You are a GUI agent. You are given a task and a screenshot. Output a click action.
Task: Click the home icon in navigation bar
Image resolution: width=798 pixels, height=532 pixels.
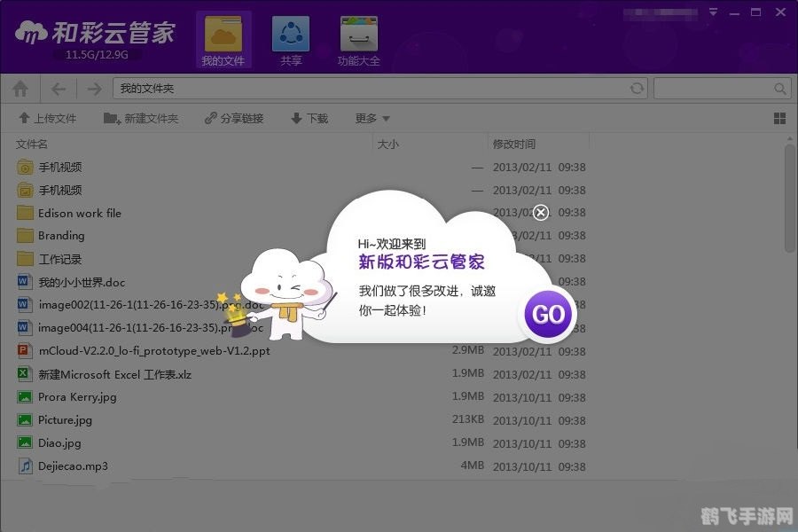(20, 89)
